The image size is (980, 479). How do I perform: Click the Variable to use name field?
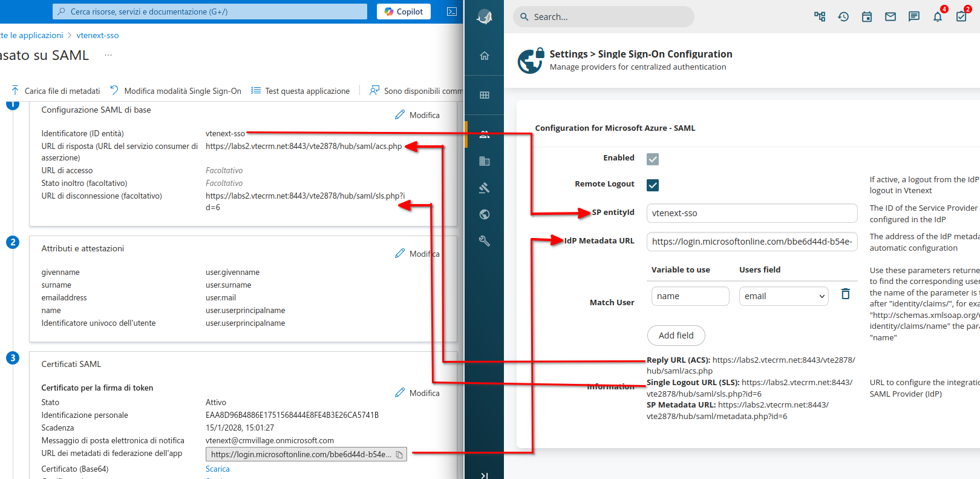690,296
